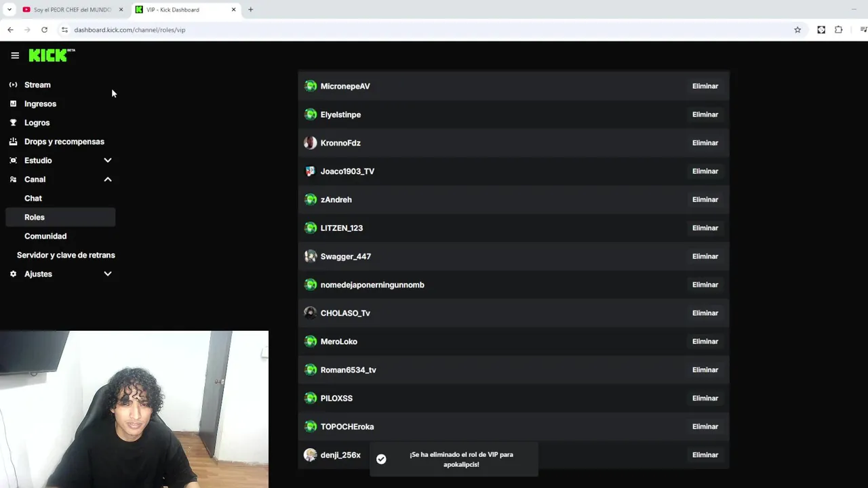Screen dimensions: 868x488
Task: Click Eliminar next to CHOLASO_Tv
Action: tap(705, 313)
